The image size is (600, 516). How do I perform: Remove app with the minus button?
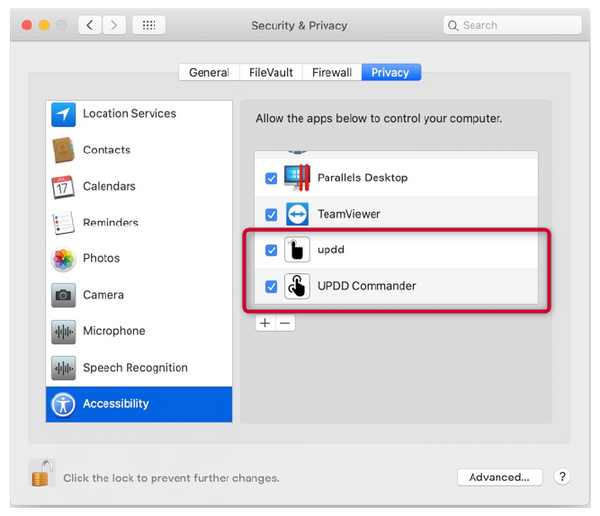click(x=285, y=323)
